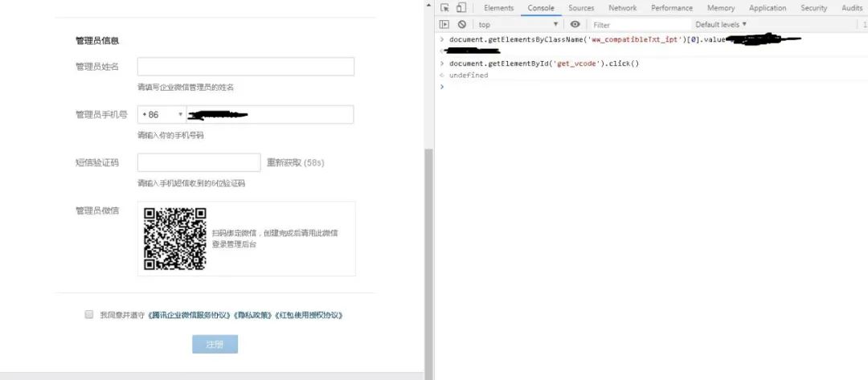This screenshot has height=380, width=868.
Task: Click the 扫码绑定微信 instruction text
Action: [x=275, y=239]
